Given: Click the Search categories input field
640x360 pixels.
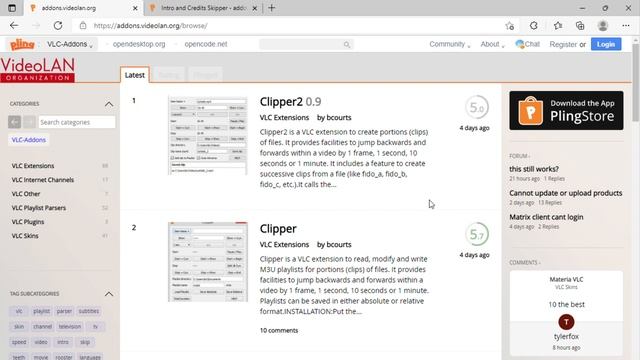Looking at the screenshot, I should pos(77,122).
